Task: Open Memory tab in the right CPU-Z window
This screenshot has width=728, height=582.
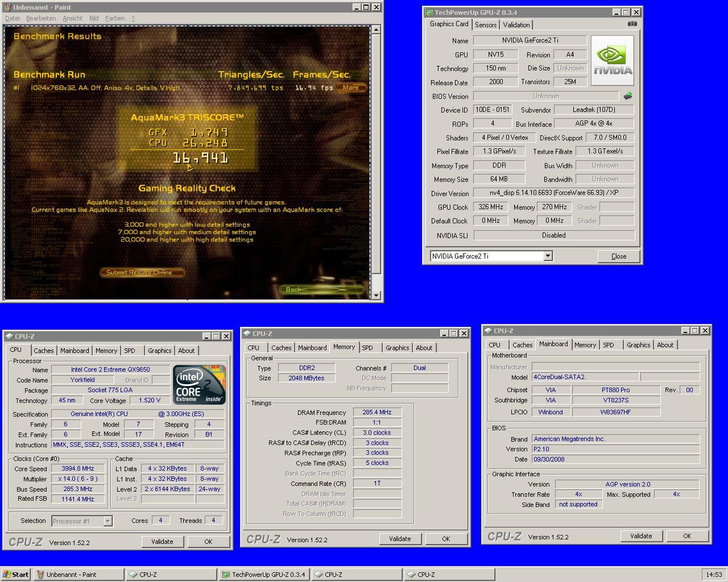Action: tap(585, 345)
